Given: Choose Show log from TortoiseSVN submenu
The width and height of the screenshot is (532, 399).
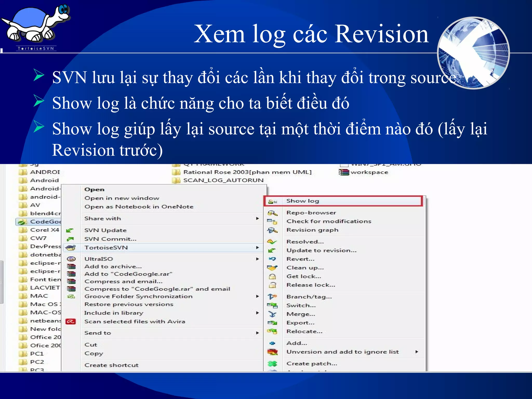Looking at the screenshot, I should 343,201.
